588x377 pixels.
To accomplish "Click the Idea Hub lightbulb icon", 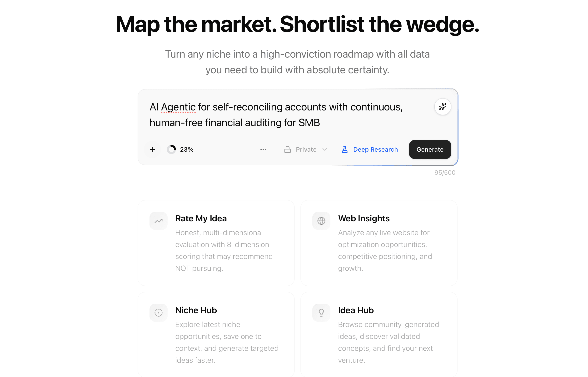I will point(321,313).
